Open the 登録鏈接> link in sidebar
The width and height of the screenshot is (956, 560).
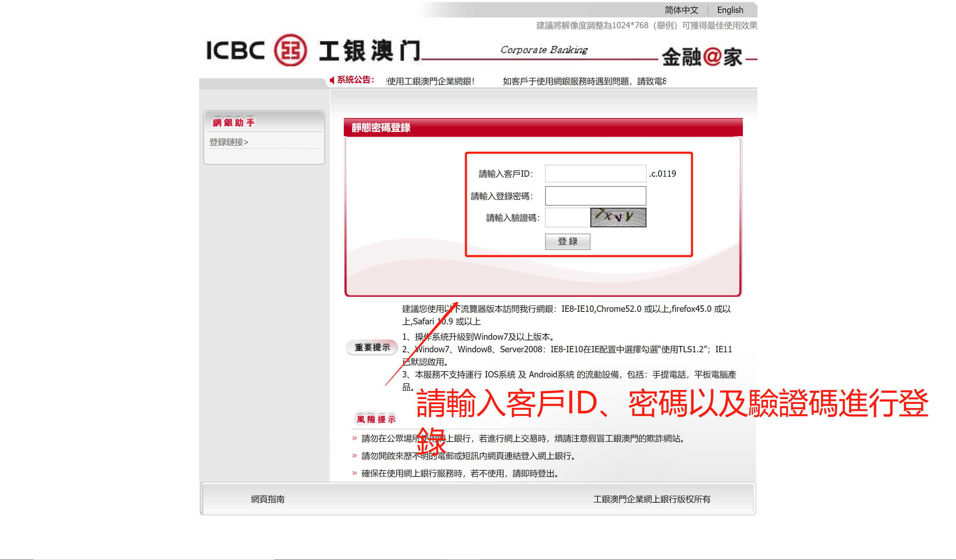229,142
